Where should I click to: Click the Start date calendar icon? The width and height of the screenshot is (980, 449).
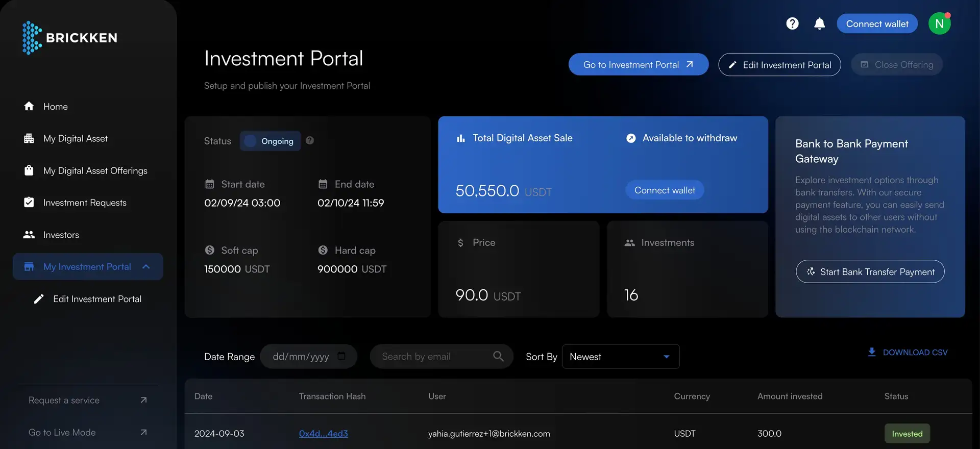click(210, 184)
